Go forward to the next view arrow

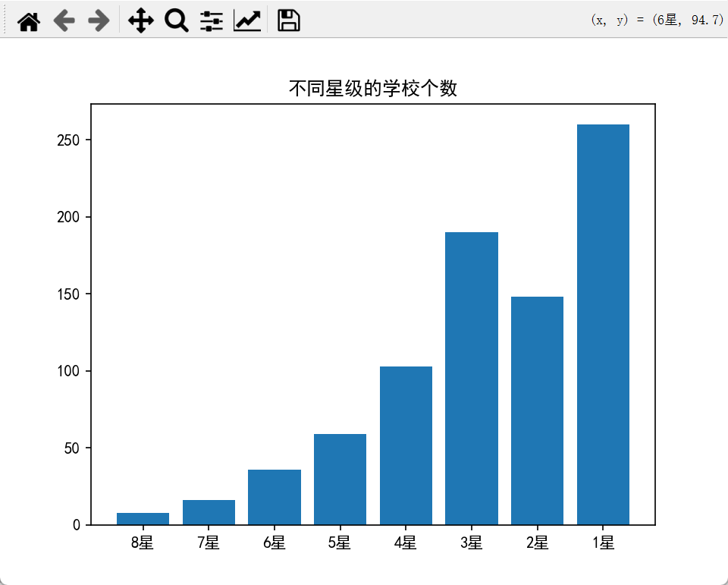tap(99, 21)
